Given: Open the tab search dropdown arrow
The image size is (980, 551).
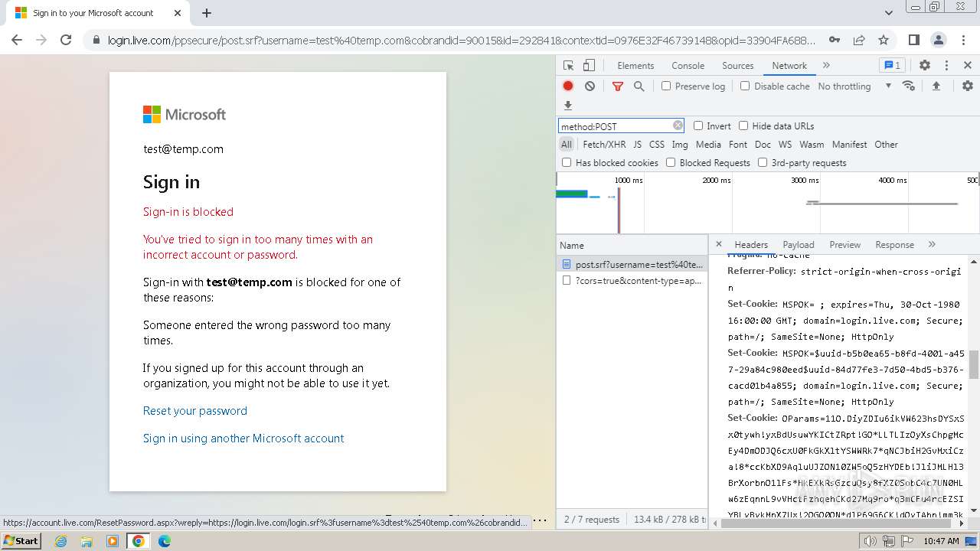Looking at the screenshot, I should [x=888, y=13].
